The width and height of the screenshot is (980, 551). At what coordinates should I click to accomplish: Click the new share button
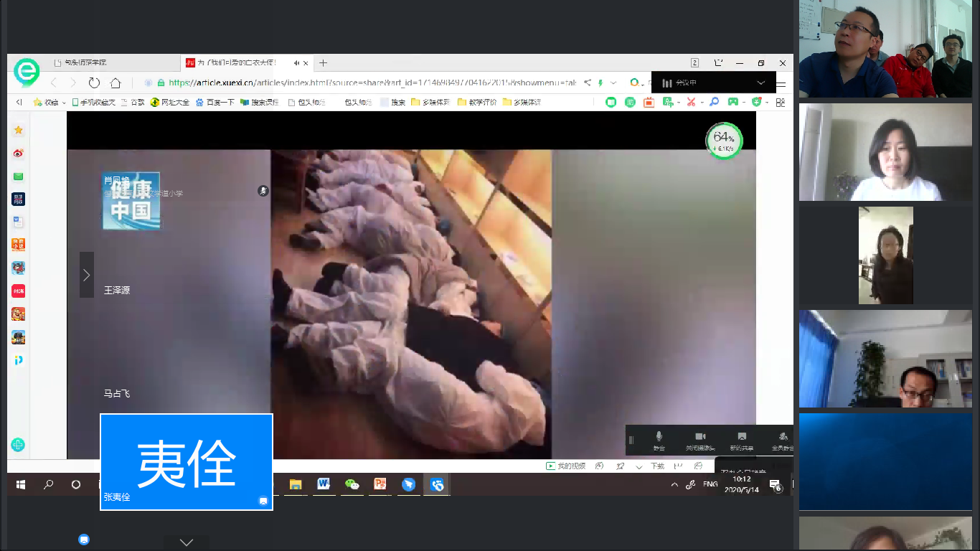pyautogui.click(x=742, y=440)
